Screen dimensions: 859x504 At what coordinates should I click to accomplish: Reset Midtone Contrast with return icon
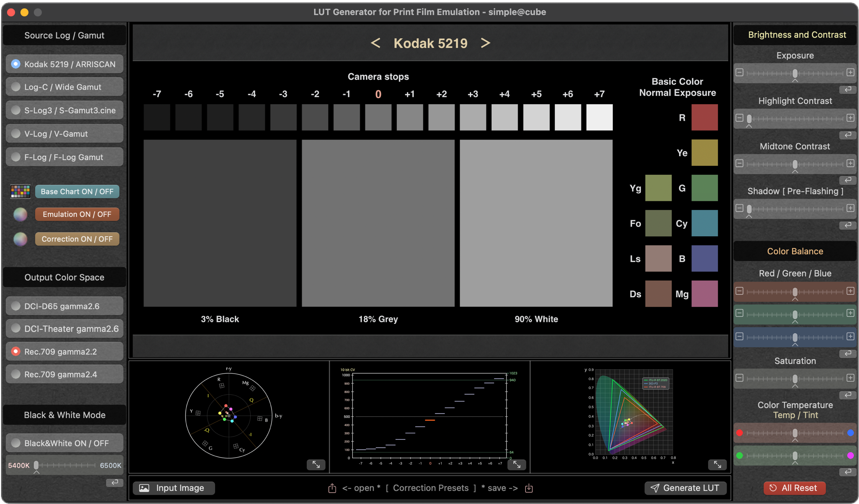pos(848,180)
